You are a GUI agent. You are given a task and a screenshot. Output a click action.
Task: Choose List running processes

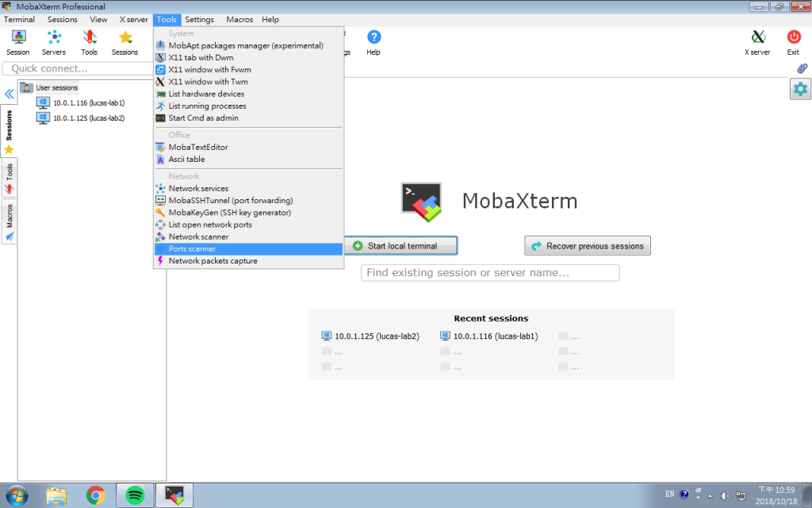(x=248, y=106)
